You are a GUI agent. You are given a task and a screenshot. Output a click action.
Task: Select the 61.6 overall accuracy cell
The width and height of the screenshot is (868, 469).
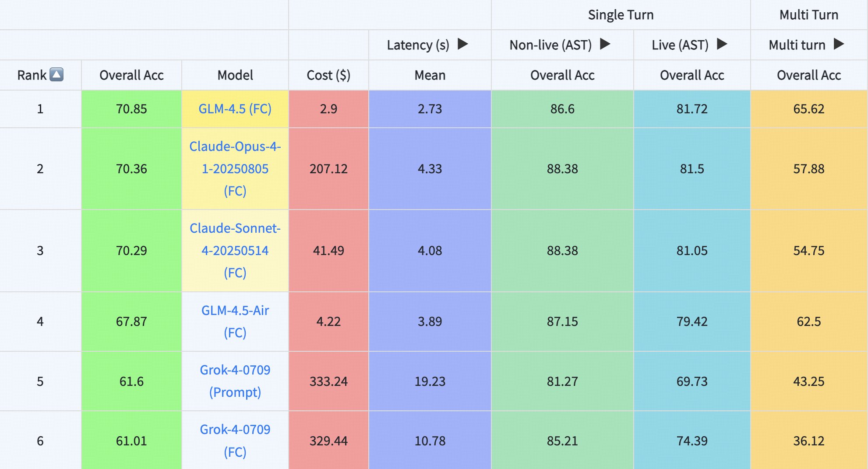(131, 381)
